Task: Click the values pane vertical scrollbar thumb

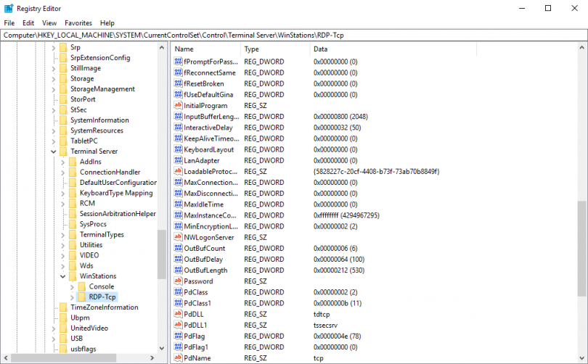Action: pos(581,248)
